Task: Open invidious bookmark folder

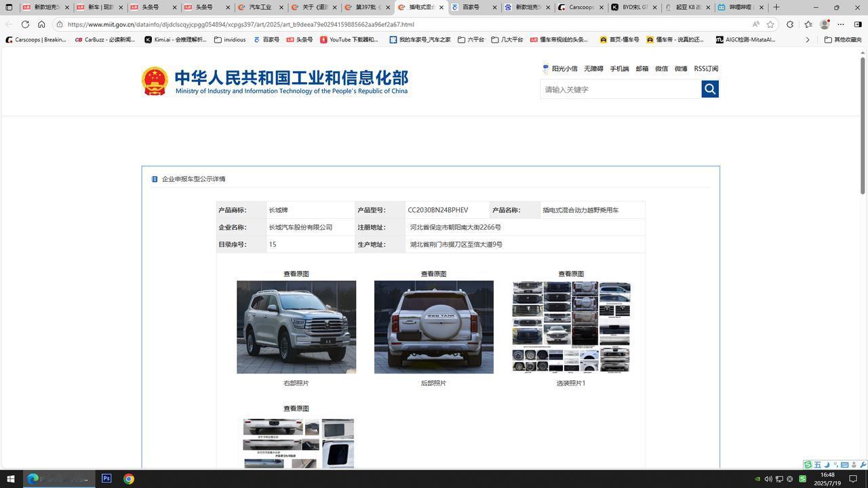Action: click(230, 39)
